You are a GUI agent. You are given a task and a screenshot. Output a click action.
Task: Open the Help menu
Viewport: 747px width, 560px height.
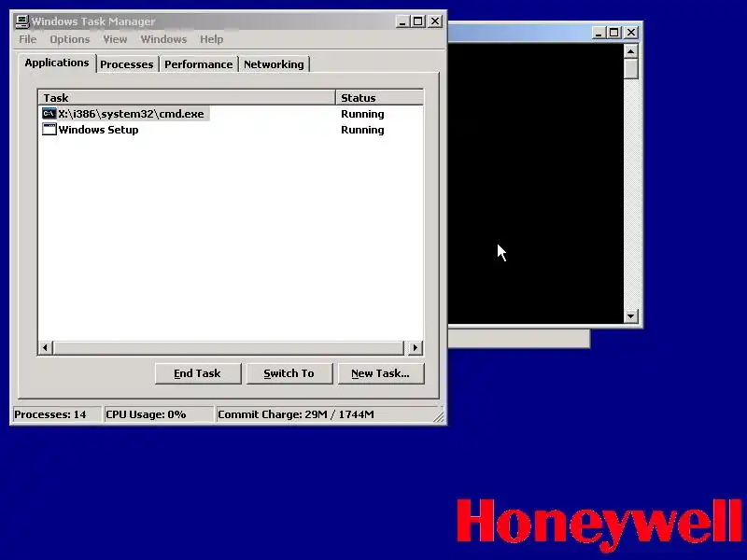point(211,39)
